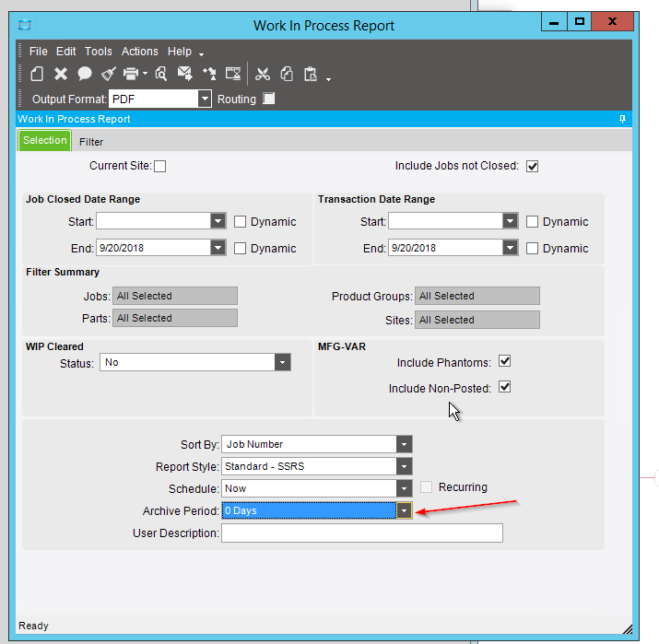The height and width of the screenshot is (644, 659).
Task: Click the envelope send icon
Action: (x=184, y=74)
